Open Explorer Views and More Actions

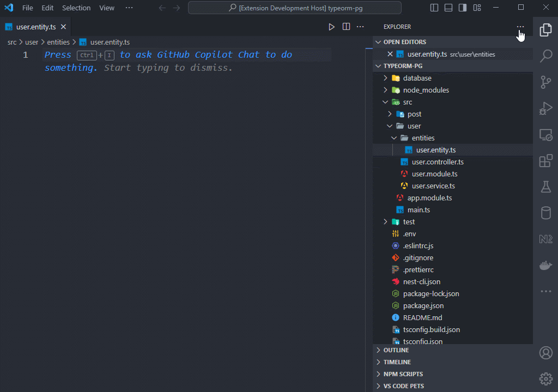click(520, 27)
